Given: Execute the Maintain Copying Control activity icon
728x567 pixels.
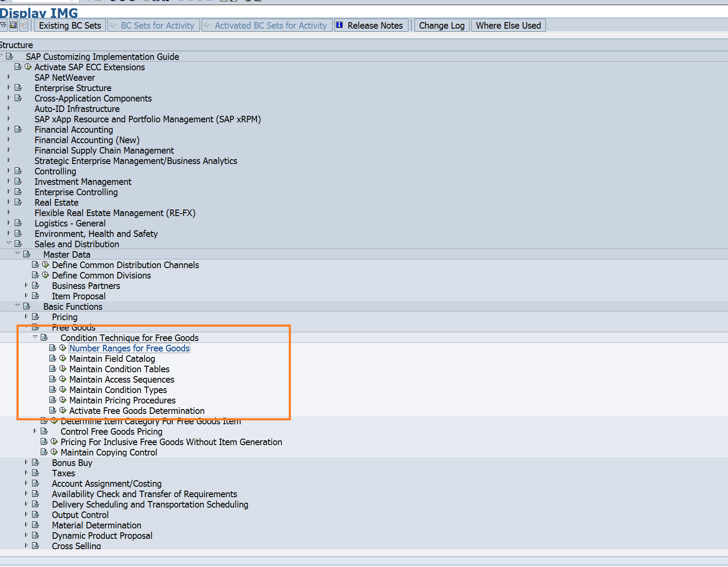Looking at the screenshot, I should tap(54, 452).
